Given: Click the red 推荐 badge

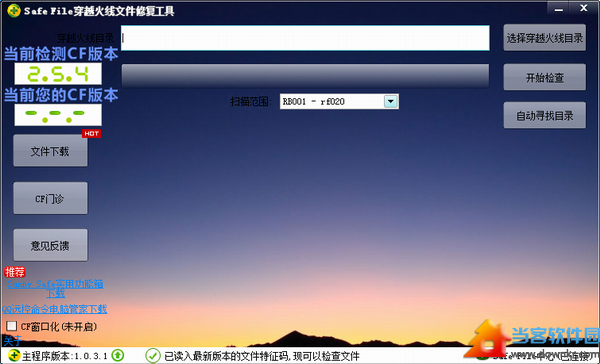Looking at the screenshot, I should tap(15, 272).
